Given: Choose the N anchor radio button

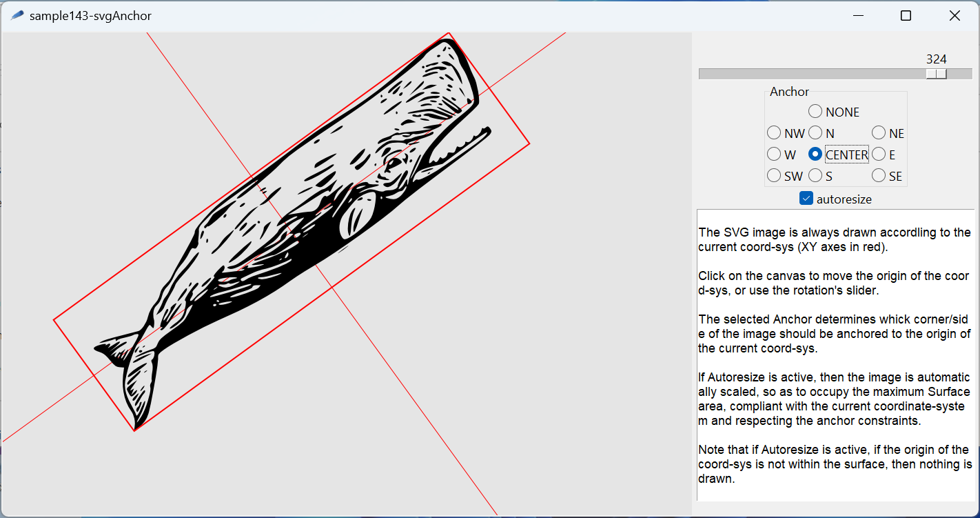Looking at the screenshot, I should pyautogui.click(x=821, y=133).
